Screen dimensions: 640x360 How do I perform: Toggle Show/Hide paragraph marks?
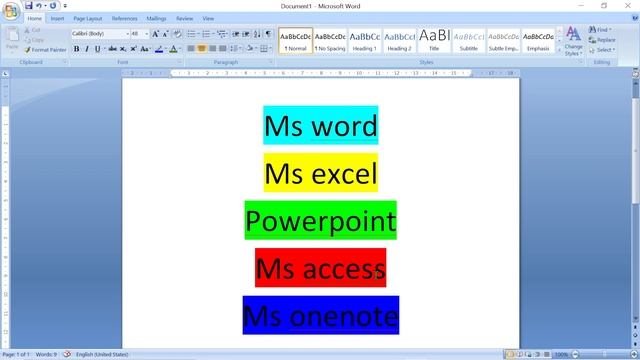pos(268,34)
